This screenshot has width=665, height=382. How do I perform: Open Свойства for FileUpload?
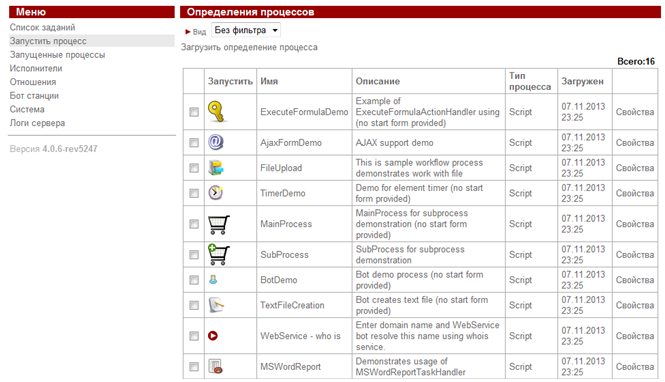[x=635, y=168]
